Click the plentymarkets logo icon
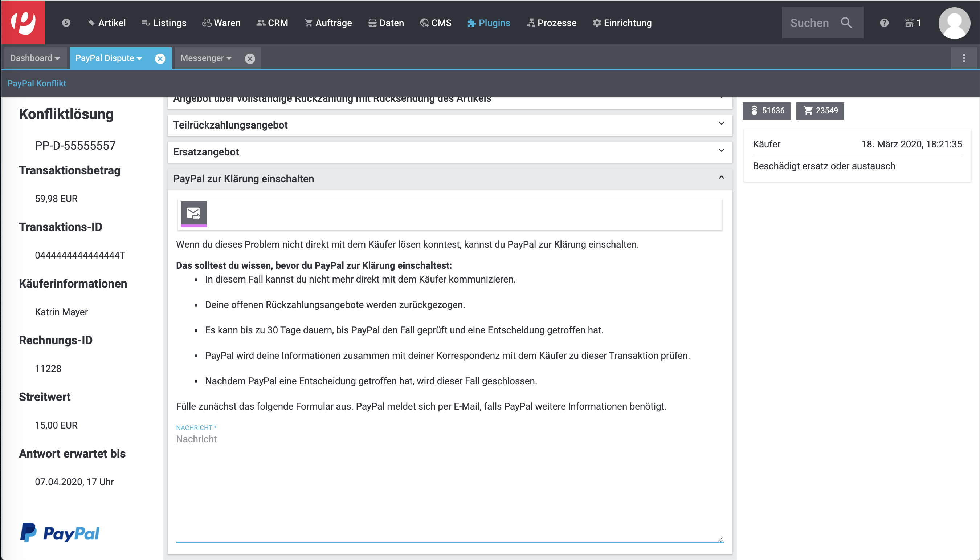 (23, 22)
